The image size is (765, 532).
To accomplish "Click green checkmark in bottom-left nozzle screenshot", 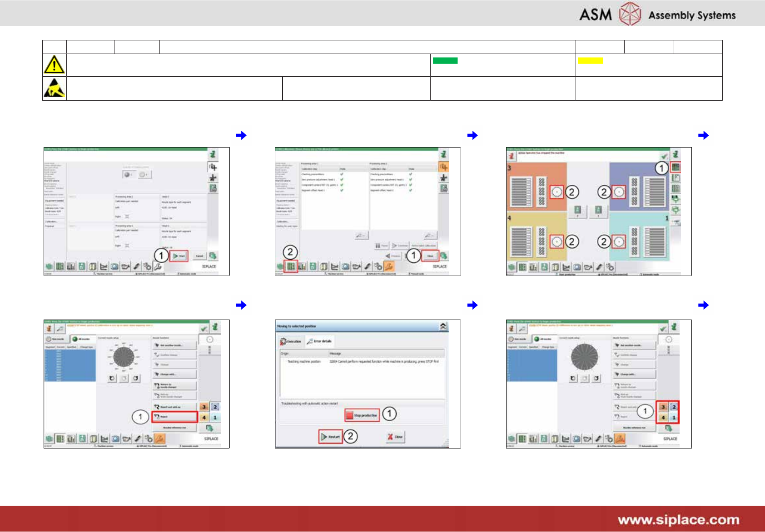I will (204, 328).
